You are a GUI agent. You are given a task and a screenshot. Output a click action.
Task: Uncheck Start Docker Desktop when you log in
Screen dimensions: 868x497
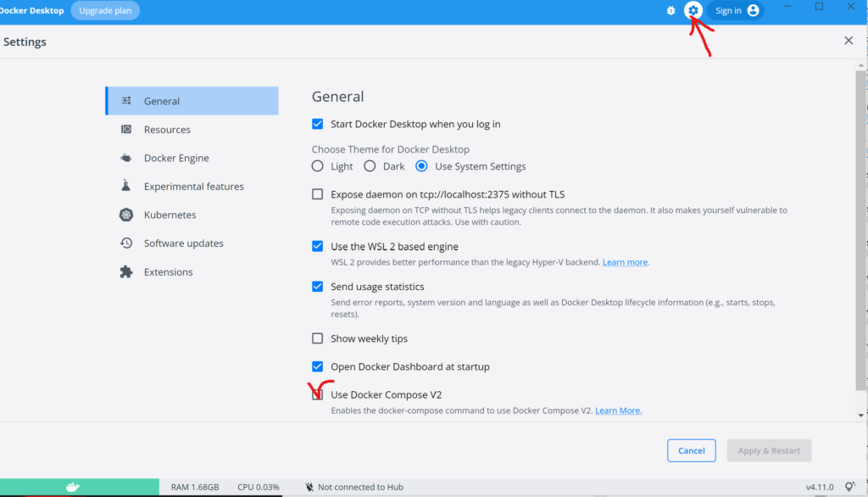point(317,124)
